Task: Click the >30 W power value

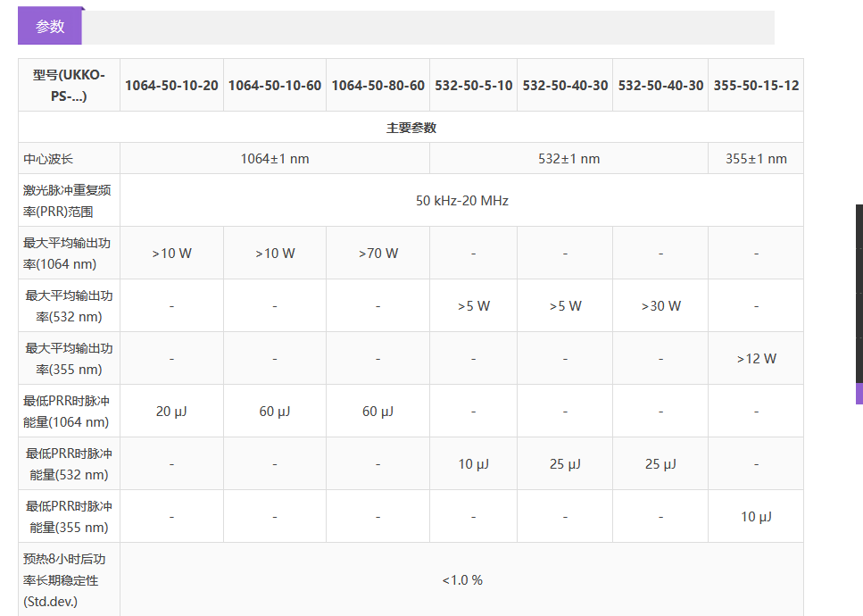Action: pyautogui.click(x=660, y=306)
